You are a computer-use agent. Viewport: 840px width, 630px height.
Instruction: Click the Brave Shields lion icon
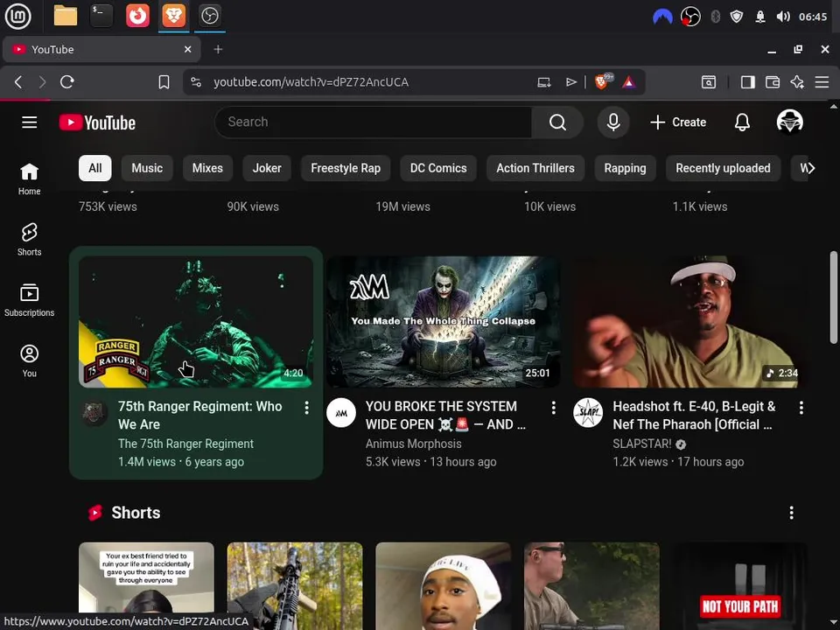(602, 82)
